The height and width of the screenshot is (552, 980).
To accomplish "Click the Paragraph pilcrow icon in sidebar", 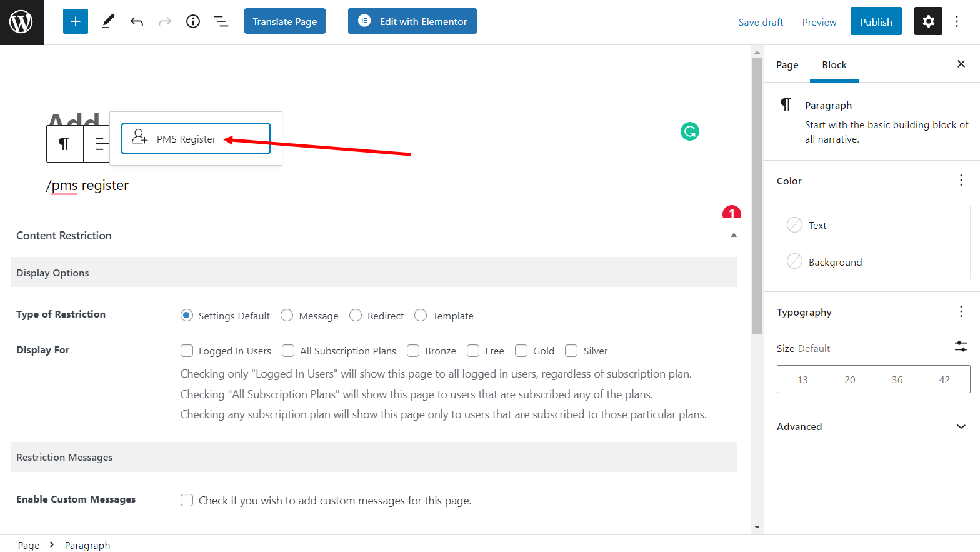I will (786, 104).
